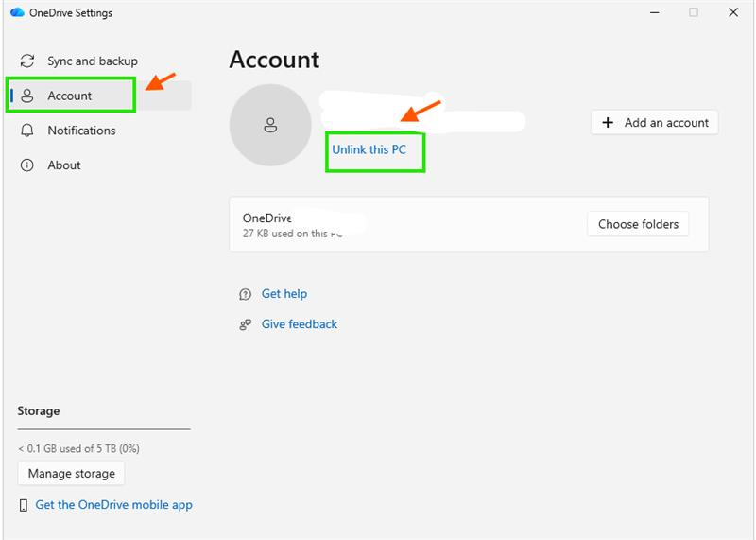
Task: Click the Manage storage button
Action: click(x=72, y=474)
